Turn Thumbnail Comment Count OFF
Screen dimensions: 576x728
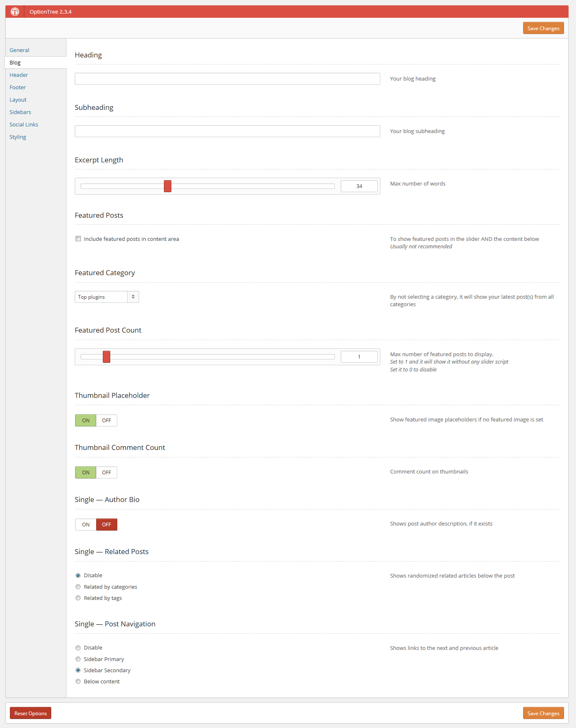107,472
